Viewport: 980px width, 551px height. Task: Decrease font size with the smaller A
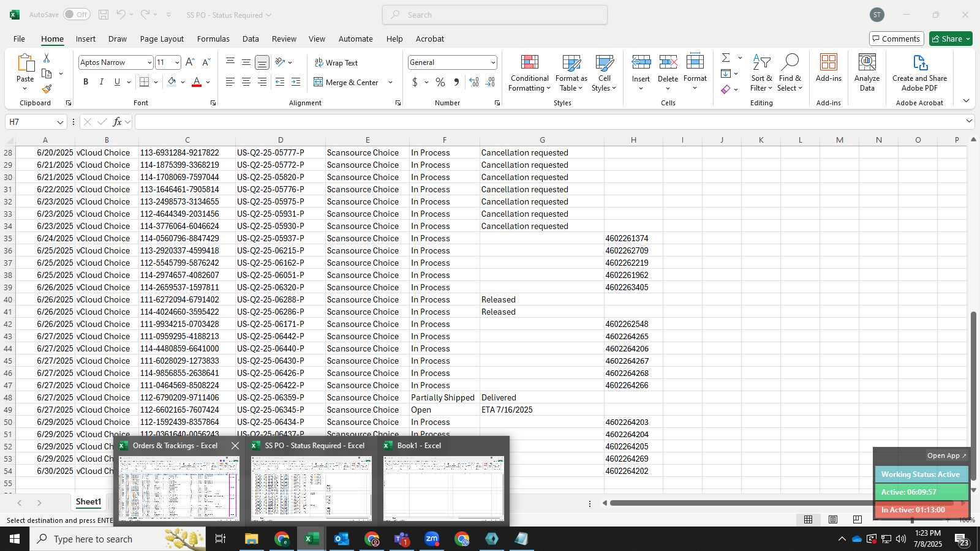coord(206,62)
